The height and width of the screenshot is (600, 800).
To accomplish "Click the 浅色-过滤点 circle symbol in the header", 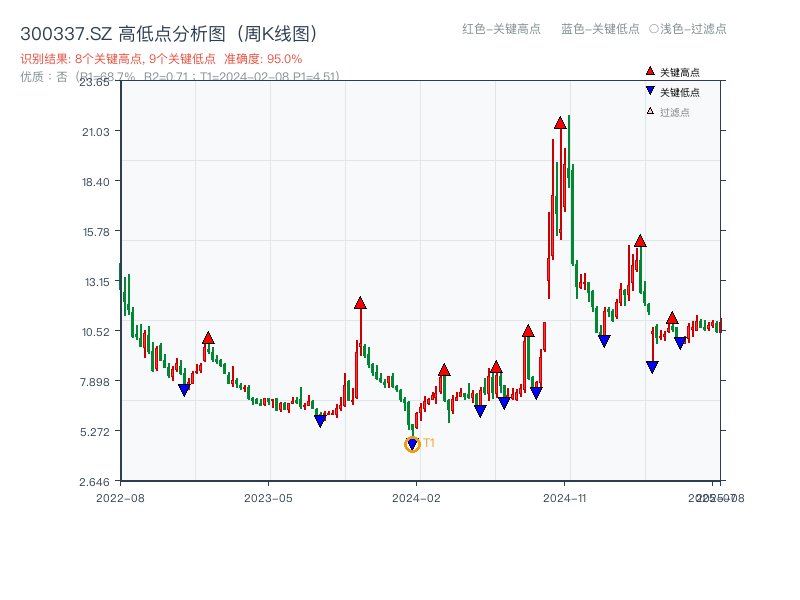I will coord(652,30).
